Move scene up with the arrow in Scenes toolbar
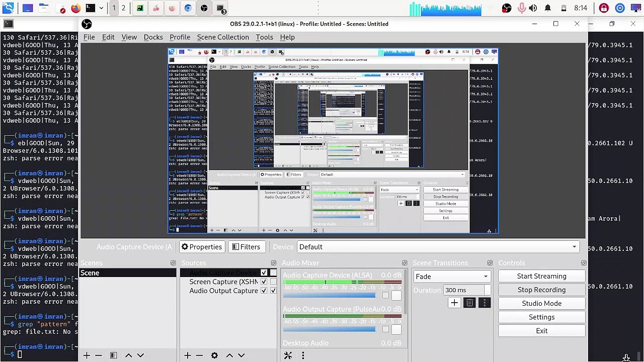 coord(128,355)
